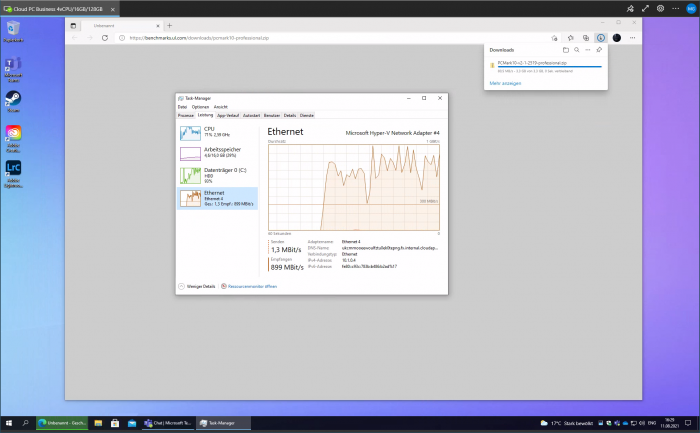Viewport: 700px width, 433px height.
Task: Open downloads folder icon in Downloads panel
Action: [x=566, y=50]
